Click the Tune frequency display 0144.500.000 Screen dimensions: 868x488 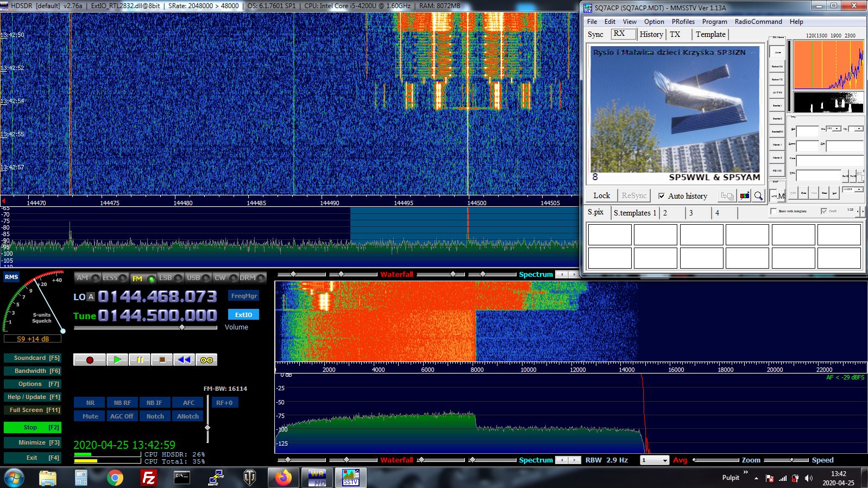click(158, 315)
